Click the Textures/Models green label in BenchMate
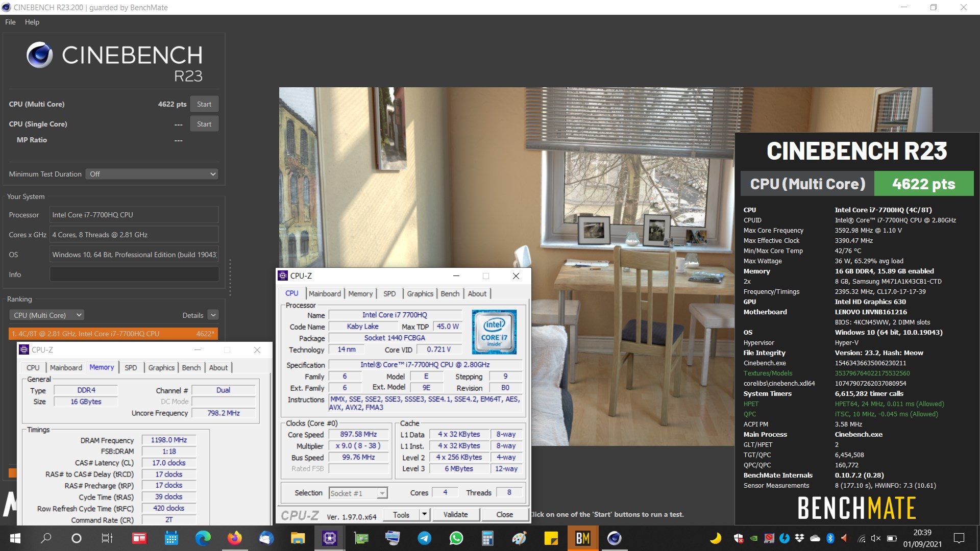The width and height of the screenshot is (980, 551). 768,373
